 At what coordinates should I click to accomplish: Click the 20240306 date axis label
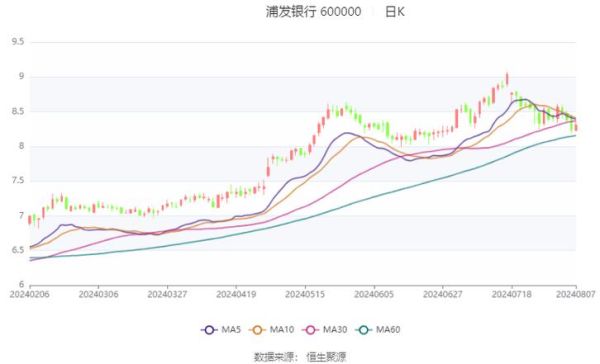pyautogui.click(x=98, y=294)
